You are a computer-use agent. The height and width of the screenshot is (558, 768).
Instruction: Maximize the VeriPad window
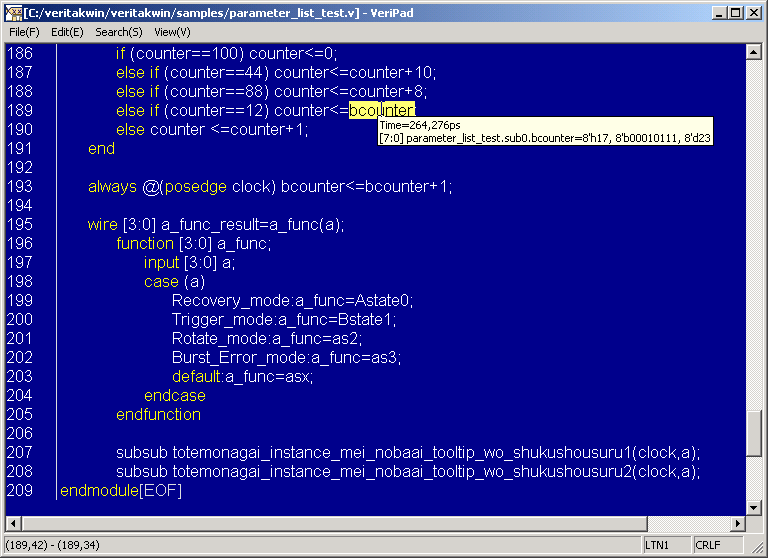click(735, 13)
